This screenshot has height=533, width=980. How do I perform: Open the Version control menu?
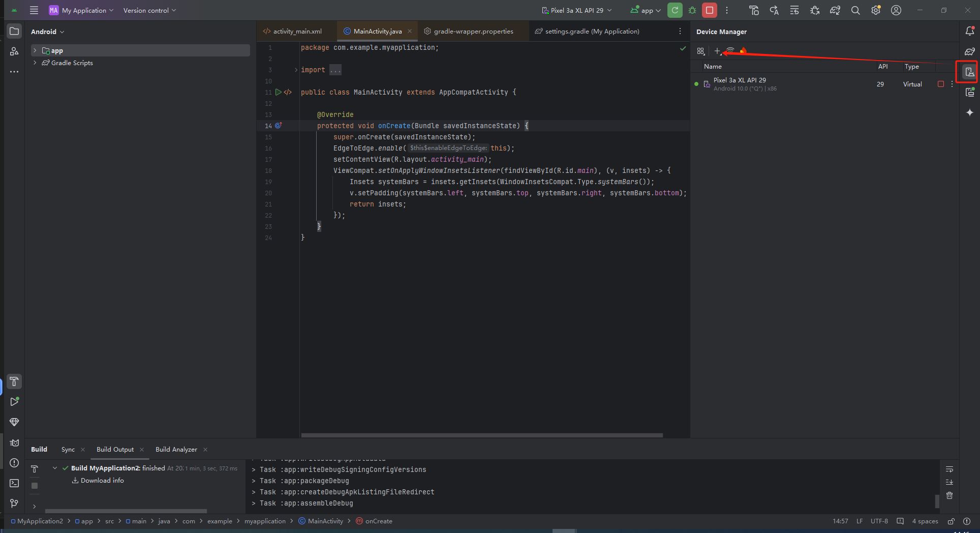pyautogui.click(x=149, y=10)
